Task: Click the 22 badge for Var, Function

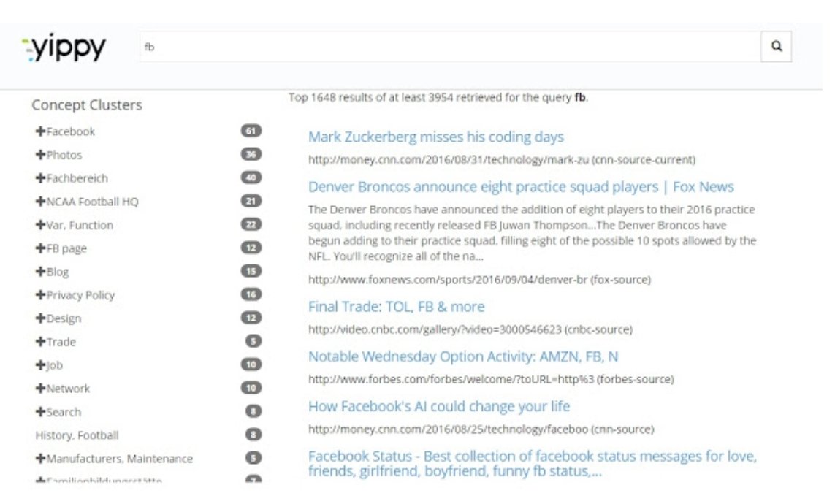Action: (251, 224)
